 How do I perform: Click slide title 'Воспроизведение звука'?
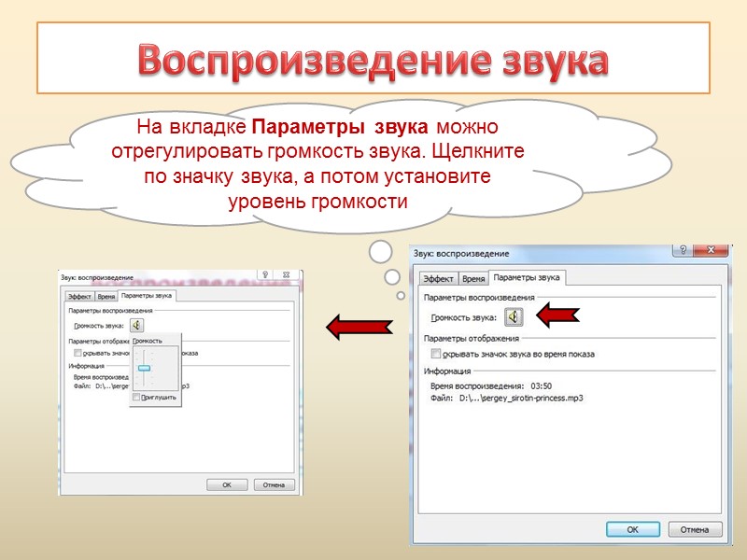coord(373,61)
